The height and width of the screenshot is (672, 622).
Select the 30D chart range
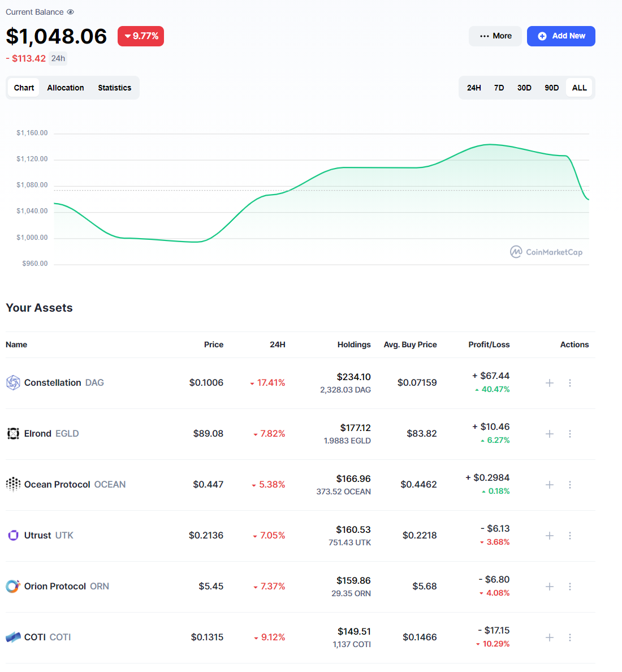[x=524, y=88]
